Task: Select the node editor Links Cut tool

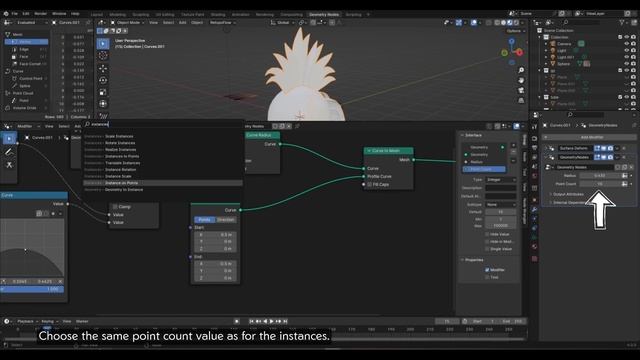Action: 9,164
